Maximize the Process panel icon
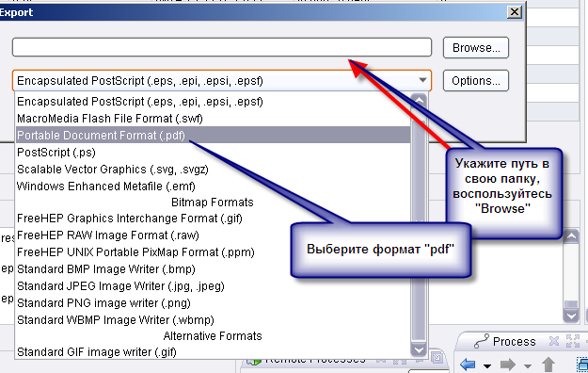 573,341
